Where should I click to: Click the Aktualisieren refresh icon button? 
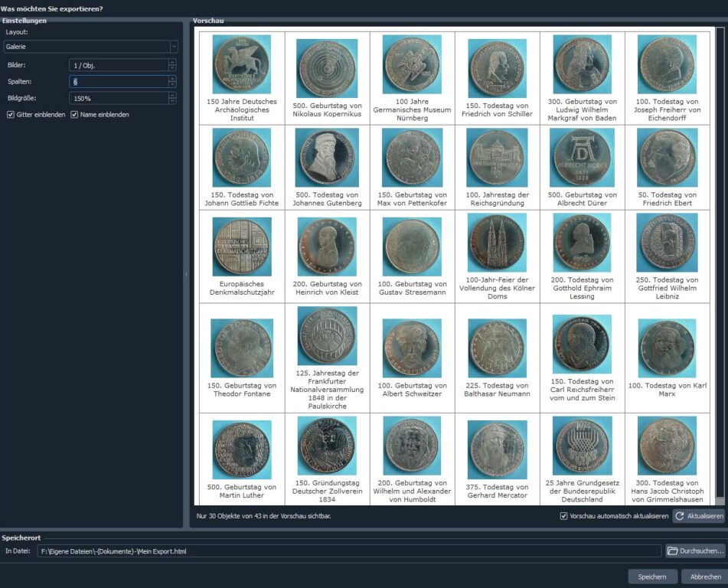coord(698,516)
